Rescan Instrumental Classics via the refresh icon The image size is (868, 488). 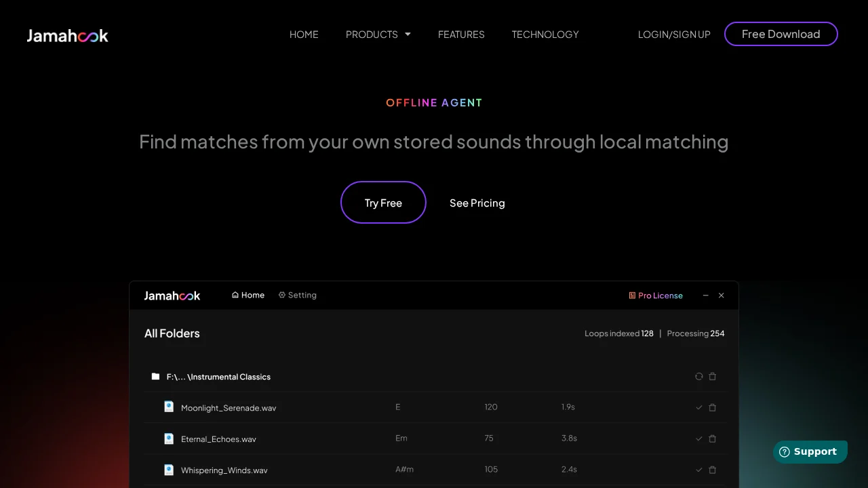tap(698, 376)
